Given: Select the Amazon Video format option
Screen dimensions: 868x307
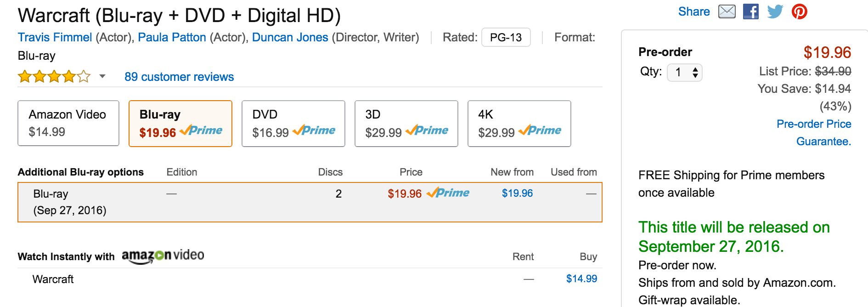Looking at the screenshot, I should [x=68, y=123].
